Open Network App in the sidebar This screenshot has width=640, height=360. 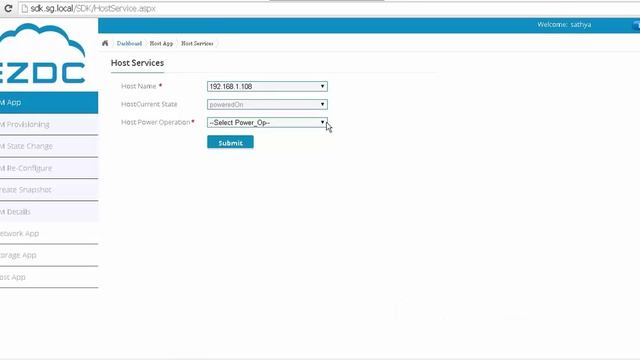coord(49,233)
